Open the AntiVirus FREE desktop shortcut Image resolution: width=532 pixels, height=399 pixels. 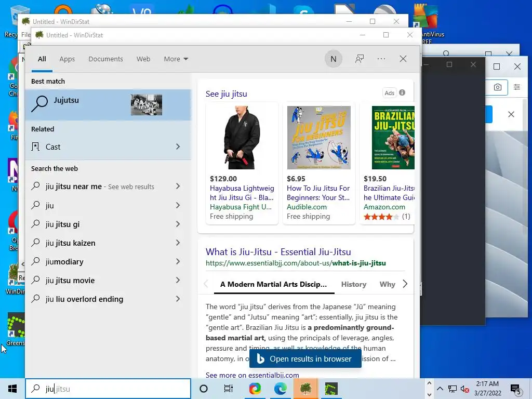coord(429,24)
